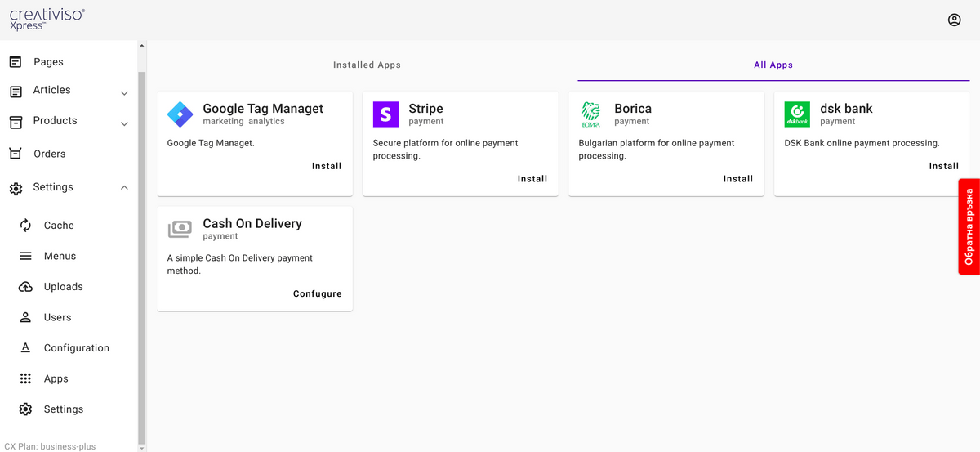
Task: Go to Orders in the sidebar
Action: click(x=49, y=154)
